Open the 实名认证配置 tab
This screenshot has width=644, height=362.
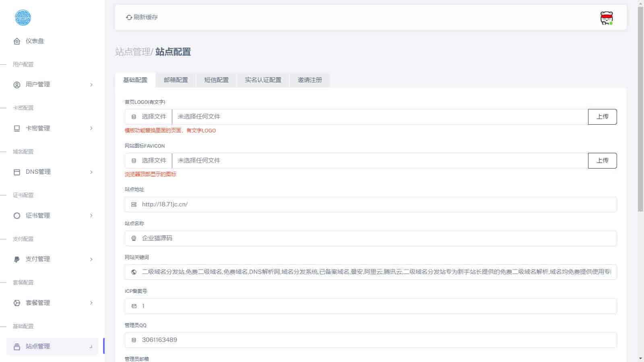click(263, 80)
